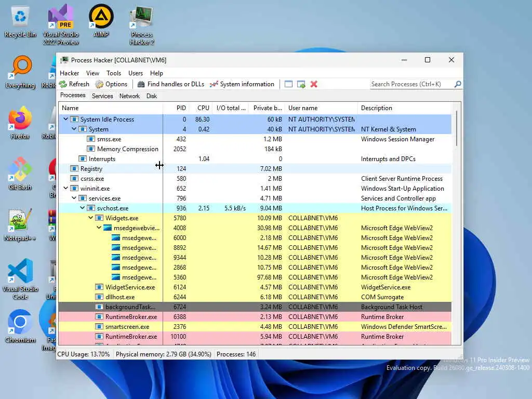Viewport: 532px width, 399px height.
Task: Click the Processes: 146 status bar entry
Action: [236, 354]
